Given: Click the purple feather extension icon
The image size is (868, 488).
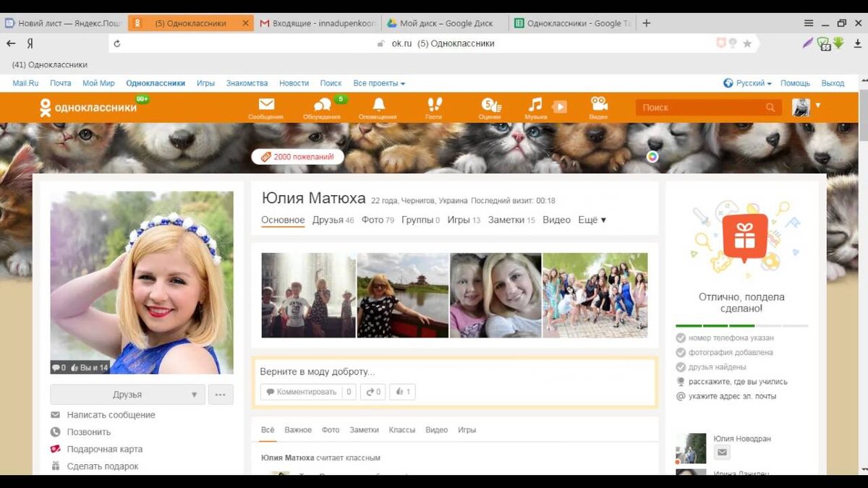Looking at the screenshot, I should point(808,43).
